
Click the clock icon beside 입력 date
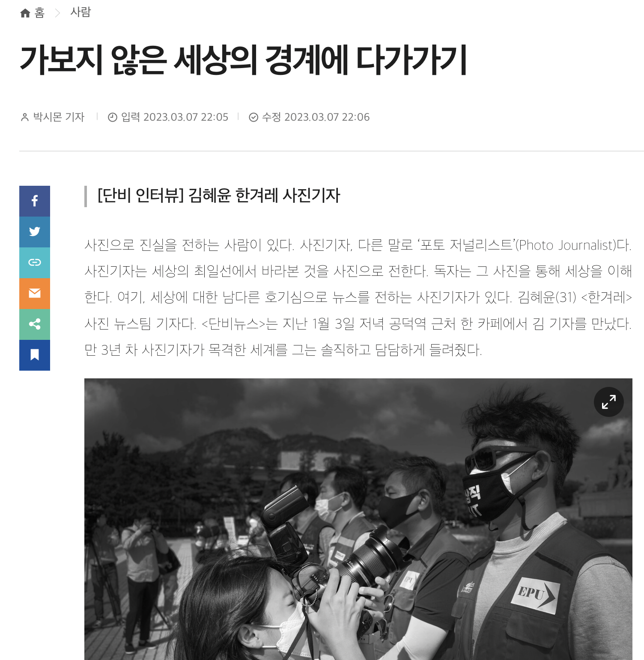pyautogui.click(x=113, y=117)
